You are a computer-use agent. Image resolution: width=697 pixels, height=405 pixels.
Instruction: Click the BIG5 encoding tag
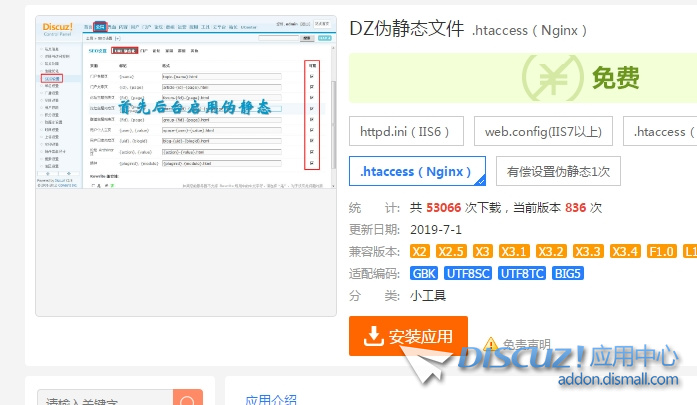(568, 273)
